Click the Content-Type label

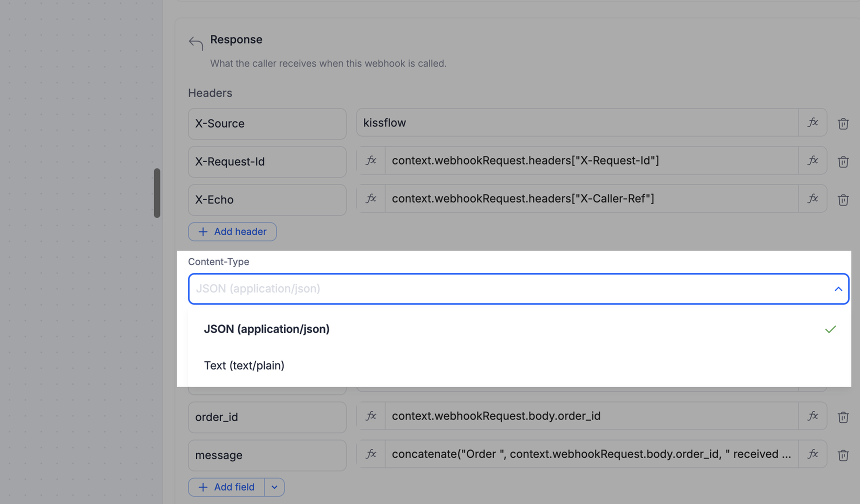click(x=218, y=261)
